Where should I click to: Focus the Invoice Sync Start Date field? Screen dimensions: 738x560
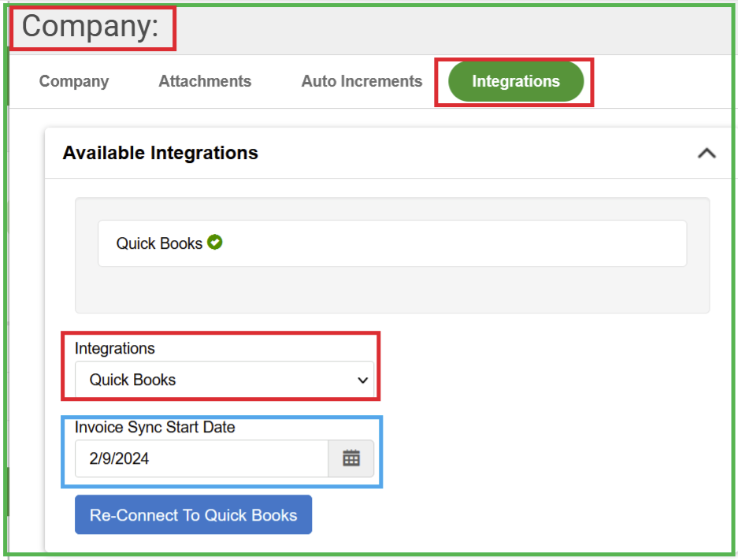(202, 458)
